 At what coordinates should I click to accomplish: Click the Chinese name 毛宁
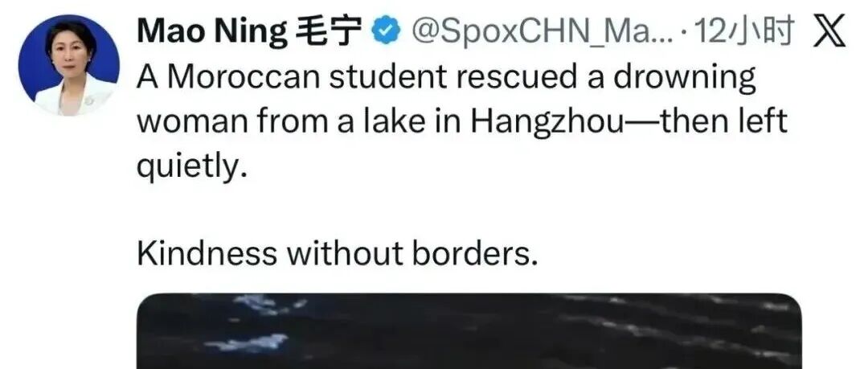[328, 32]
